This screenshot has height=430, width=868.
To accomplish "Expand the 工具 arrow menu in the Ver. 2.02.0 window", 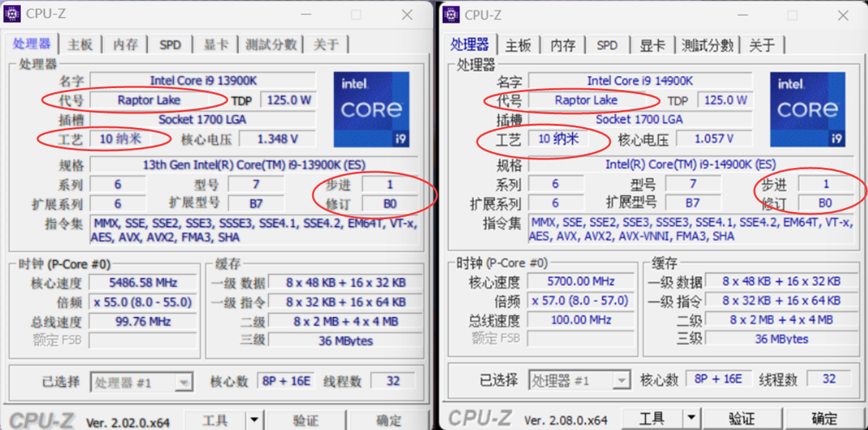I will pos(255,420).
